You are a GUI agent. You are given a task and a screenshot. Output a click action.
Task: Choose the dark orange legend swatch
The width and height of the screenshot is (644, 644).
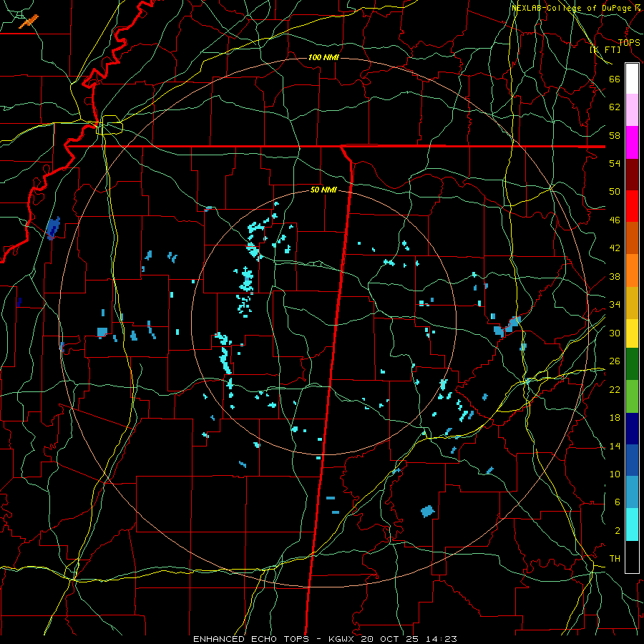(632, 238)
